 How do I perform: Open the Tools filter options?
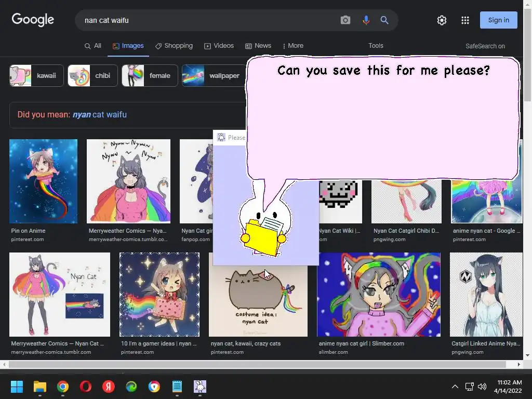tap(376, 46)
